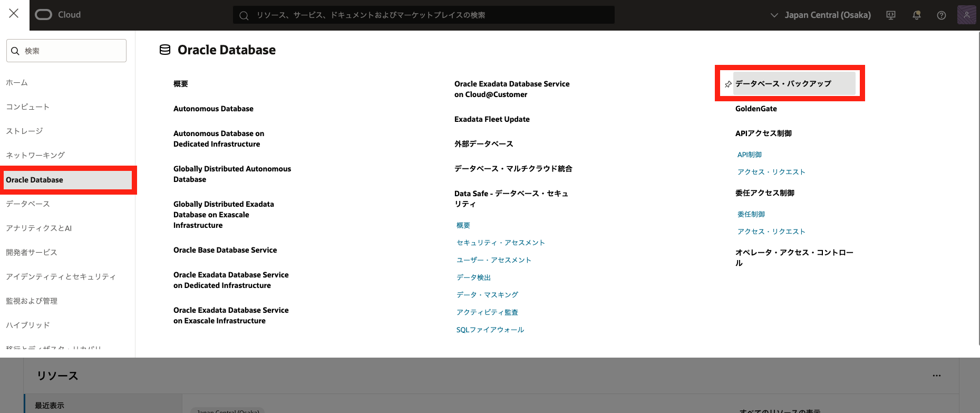The height and width of the screenshot is (413, 980).
Task: Open Oracle Base Database Service
Action: point(225,250)
